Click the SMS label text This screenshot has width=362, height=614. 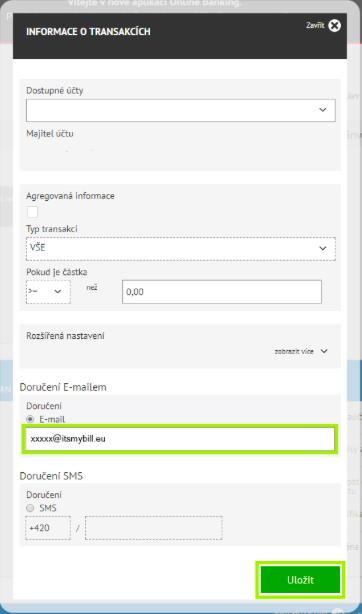point(48,508)
